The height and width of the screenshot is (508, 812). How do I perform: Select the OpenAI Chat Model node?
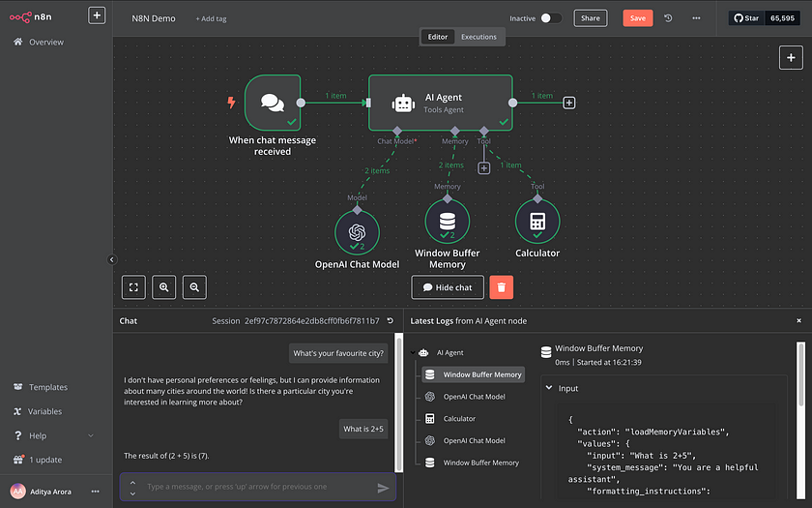[357, 233]
